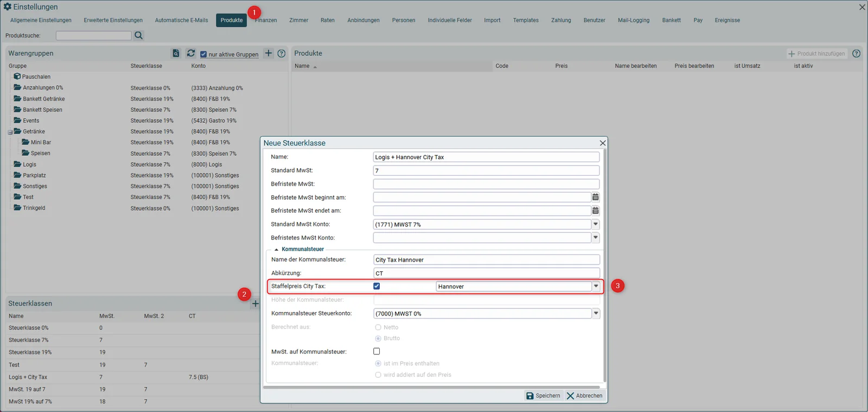
Task: Switch to the Finanzen tab
Action: 266,20
